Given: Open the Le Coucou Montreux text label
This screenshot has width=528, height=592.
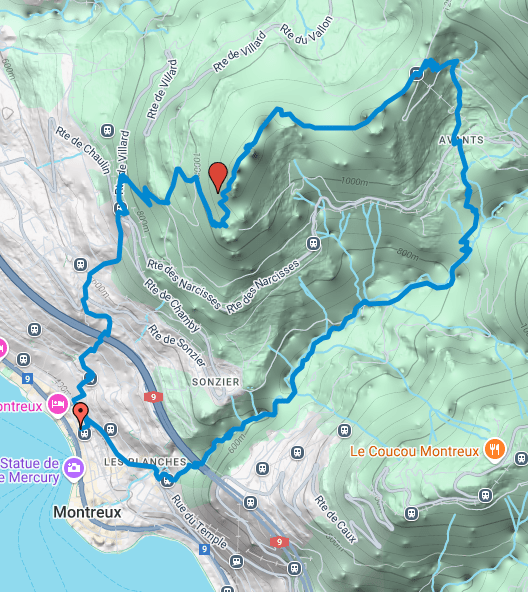Looking at the screenshot, I should pos(414,451).
